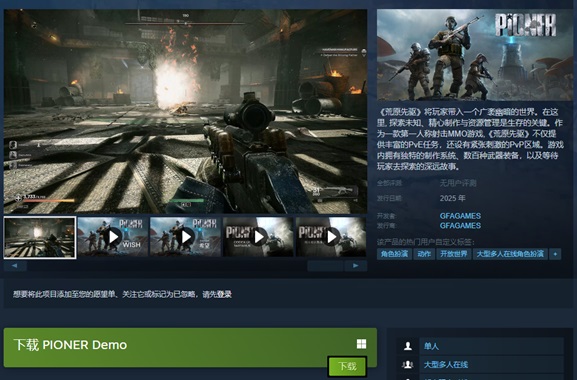577x380 pixels.
Task: Open the 单人 single-player category
Action: pyautogui.click(x=492, y=346)
